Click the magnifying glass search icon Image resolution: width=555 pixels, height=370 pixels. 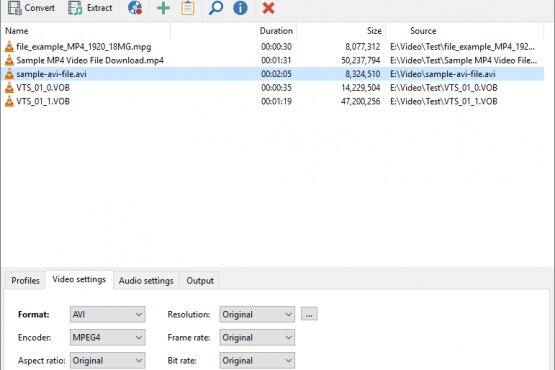[216, 8]
